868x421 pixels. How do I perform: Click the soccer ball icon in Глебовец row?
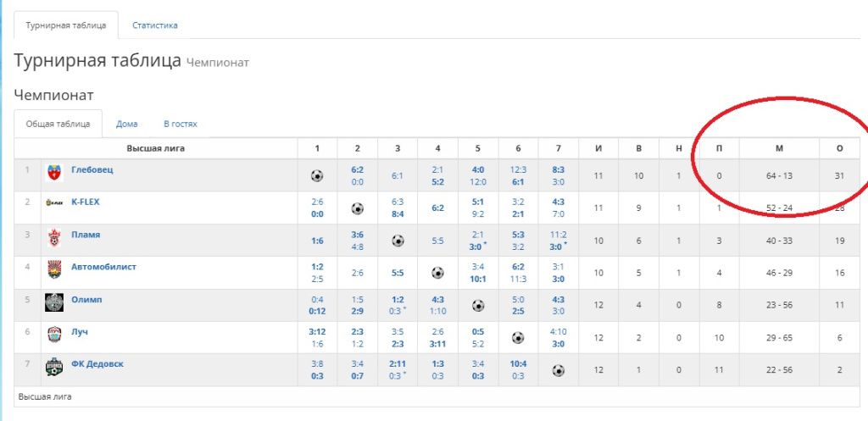click(317, 175)
